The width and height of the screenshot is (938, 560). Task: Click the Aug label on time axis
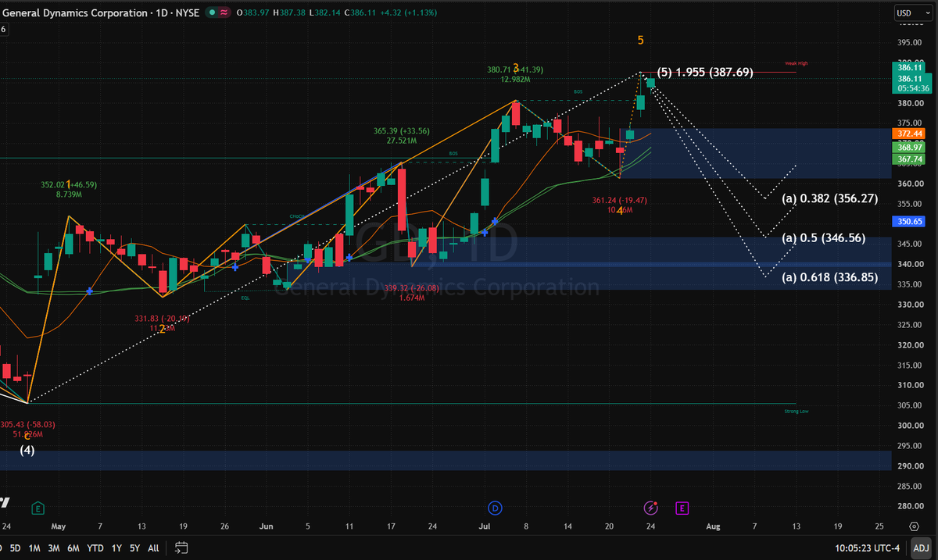[713, 526]
